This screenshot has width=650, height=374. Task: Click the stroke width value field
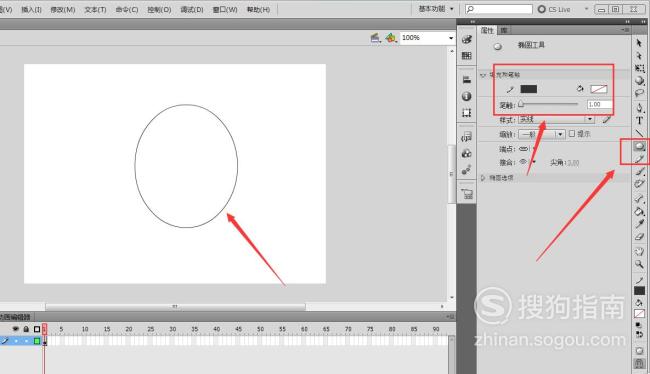(599, 104)
